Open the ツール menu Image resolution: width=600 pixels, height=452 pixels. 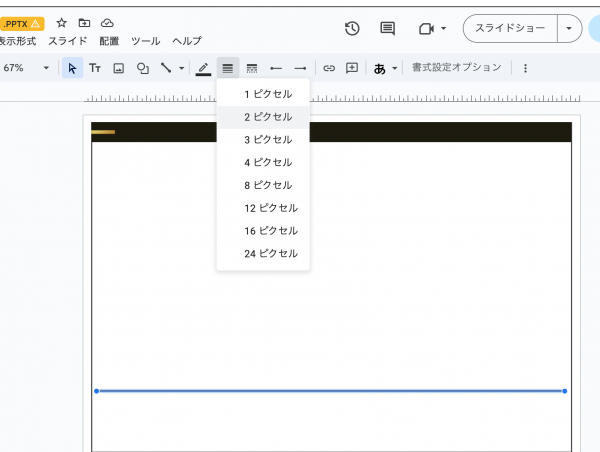(x=145, y=41)
